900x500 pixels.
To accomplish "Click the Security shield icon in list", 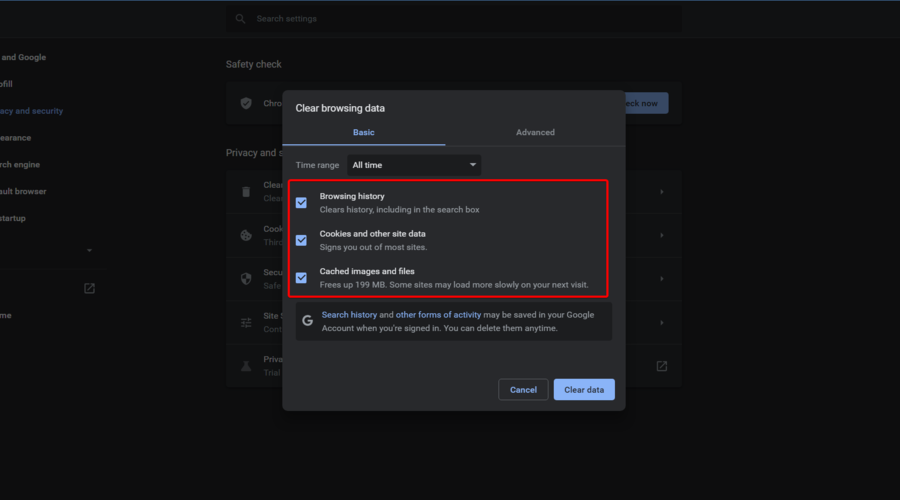I will [x=246, y=279].
